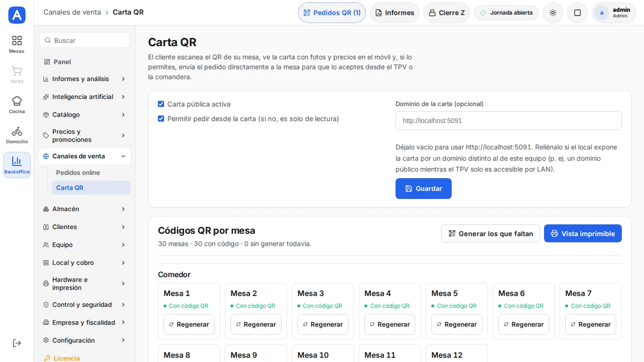Click the app logo icon

(x=17, y=15)
